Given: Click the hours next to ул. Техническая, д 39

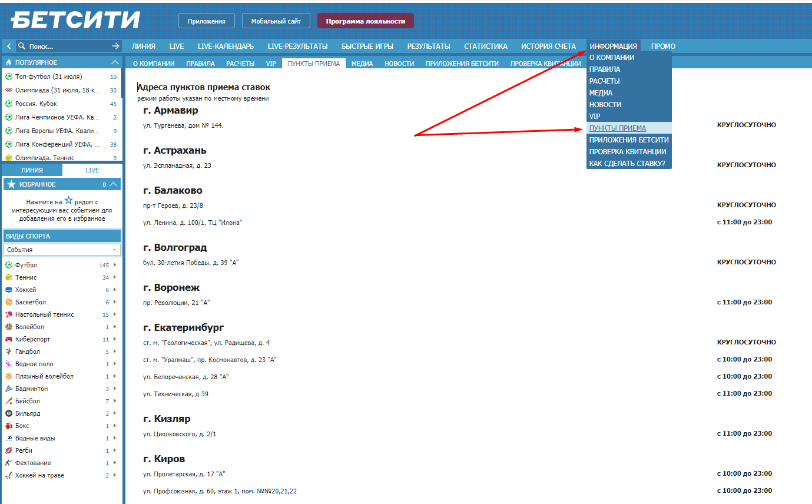Looking at the screenshot, I should (744, 393).
